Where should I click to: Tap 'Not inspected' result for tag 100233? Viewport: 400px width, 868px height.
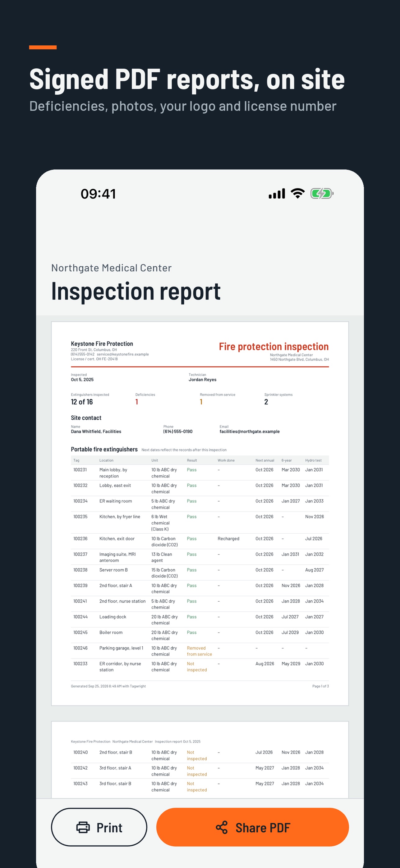(197, 667)
